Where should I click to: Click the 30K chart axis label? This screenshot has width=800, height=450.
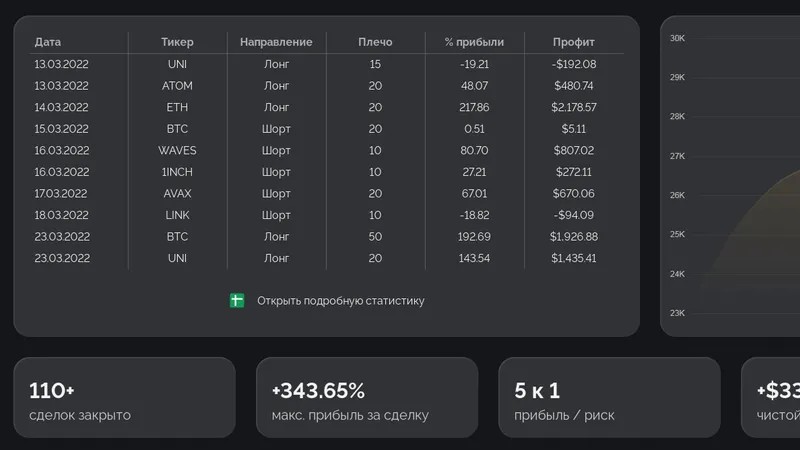pyautogui.click(x=677, y=38)
